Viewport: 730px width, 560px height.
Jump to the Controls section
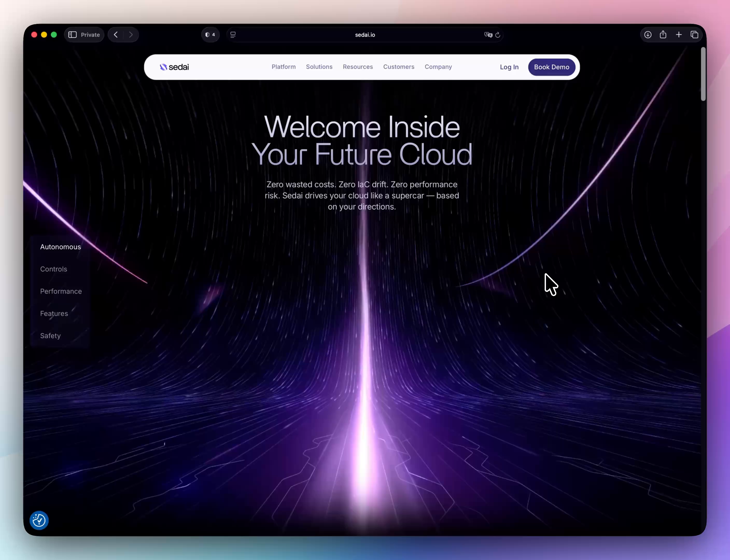click(53, 269)
